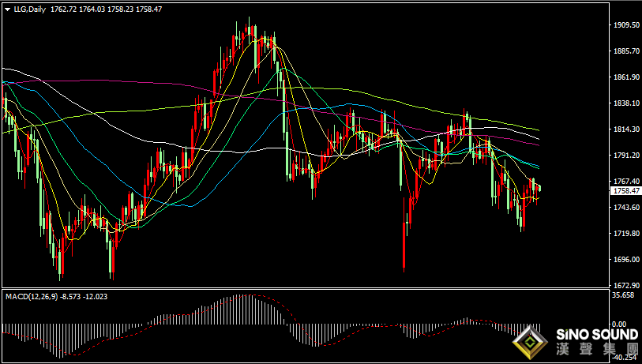The height and width of the screenshot is (364, 642).
Task: Select the 1672.90 bottom price label
Action: (626, 285)
